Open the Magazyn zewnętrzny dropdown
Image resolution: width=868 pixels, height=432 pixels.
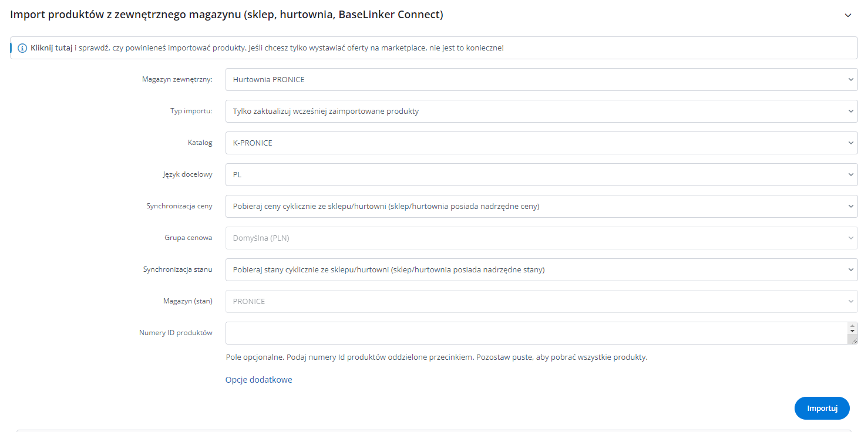tap(540, 80)
